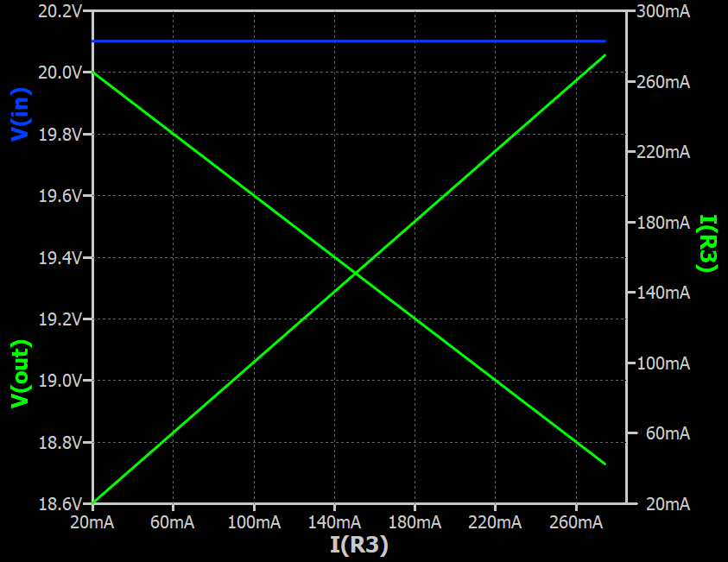Viewport: 728px width, 562px height.
Task: Click the blue V(in) trace label
Action: tap(21, 114)
